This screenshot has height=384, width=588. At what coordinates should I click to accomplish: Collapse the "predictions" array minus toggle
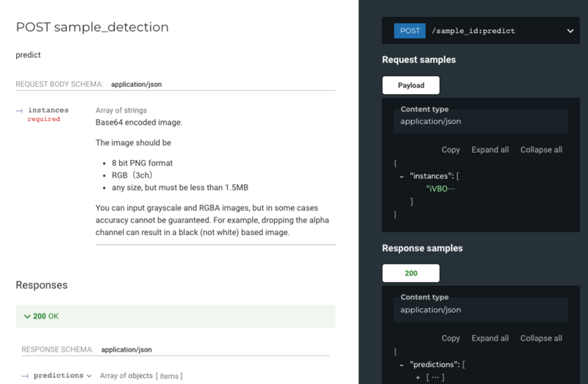point(401,365)
